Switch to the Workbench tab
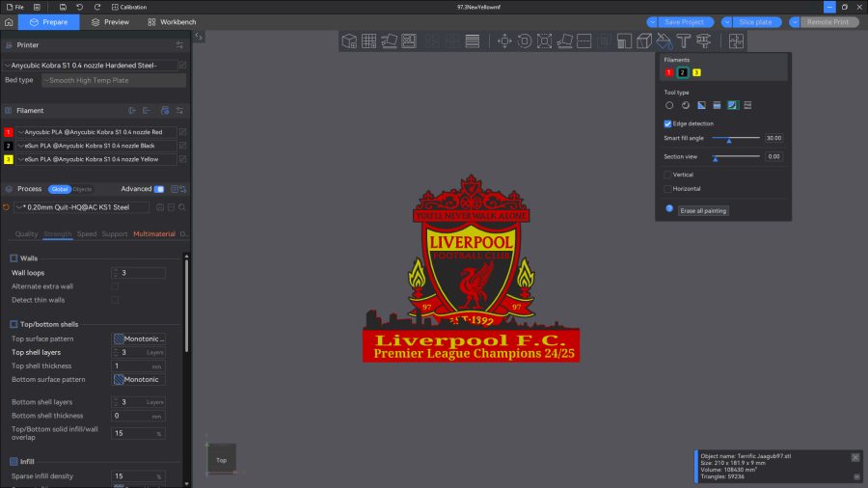Viewport: 868px width, 488px height. [x=173, y=22]
